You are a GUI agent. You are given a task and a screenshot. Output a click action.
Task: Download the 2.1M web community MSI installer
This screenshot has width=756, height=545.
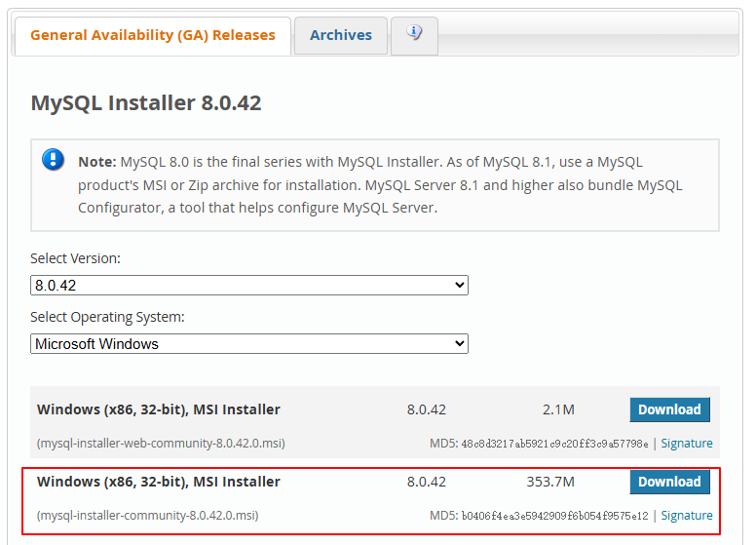[669, 409]
